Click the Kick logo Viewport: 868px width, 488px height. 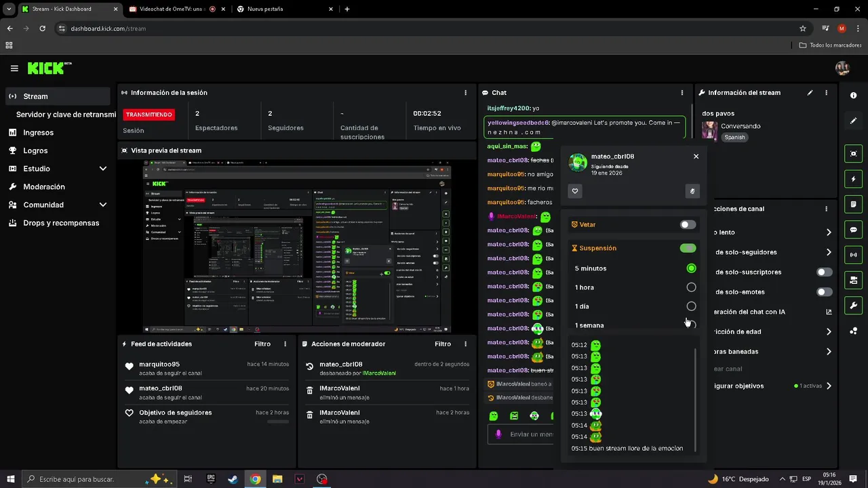point(49,68)
